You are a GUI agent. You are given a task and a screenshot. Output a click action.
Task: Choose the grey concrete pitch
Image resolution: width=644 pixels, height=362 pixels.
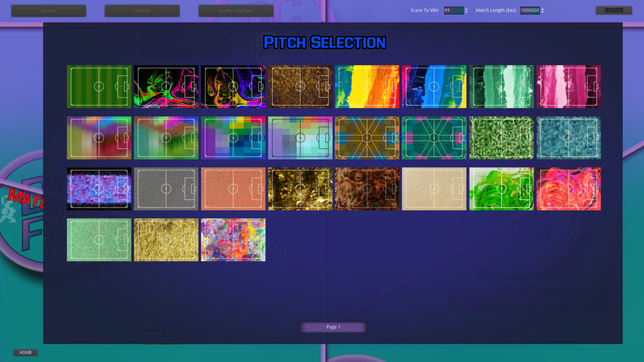[166, 189]
